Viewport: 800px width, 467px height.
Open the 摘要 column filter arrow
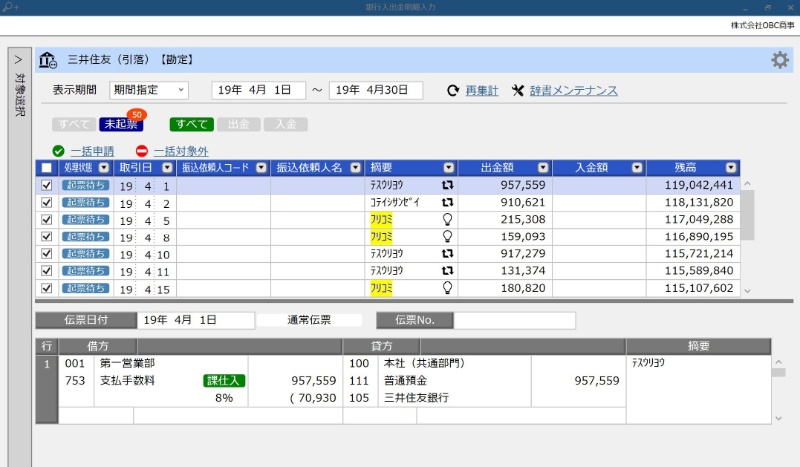tap(448, 168)
